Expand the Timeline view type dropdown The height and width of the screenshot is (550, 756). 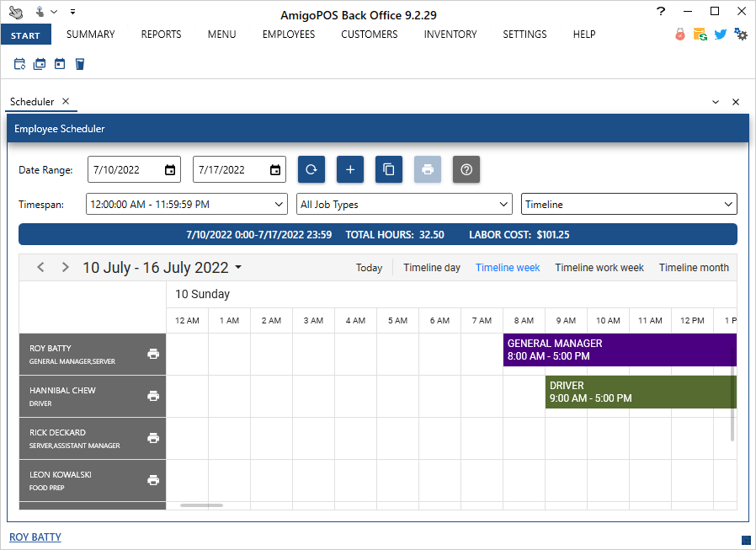click(728, 205)
